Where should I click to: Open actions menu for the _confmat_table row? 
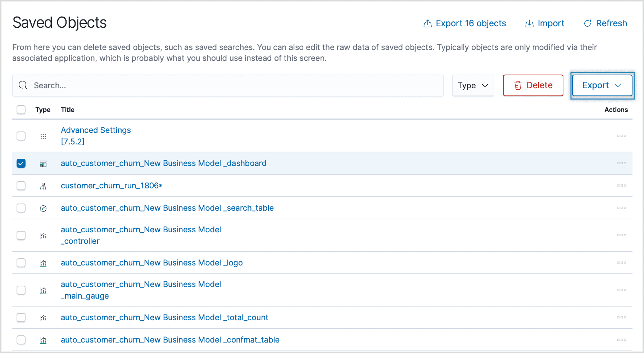(622, 340)
